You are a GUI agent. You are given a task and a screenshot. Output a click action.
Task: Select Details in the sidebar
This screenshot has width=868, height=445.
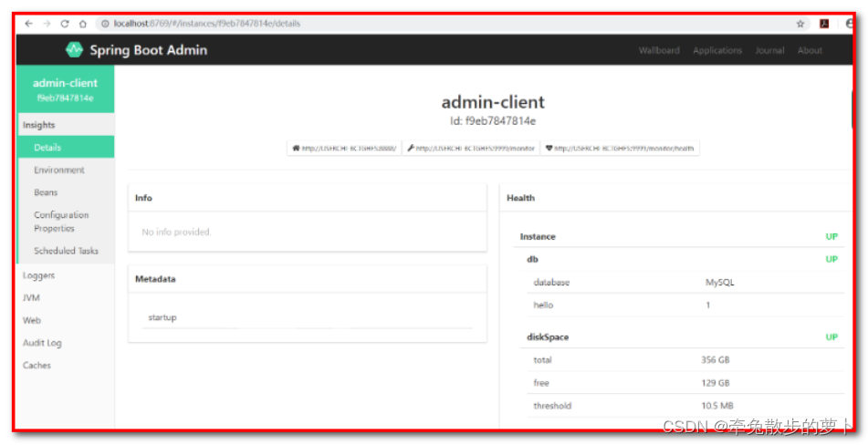pos(66,148)
